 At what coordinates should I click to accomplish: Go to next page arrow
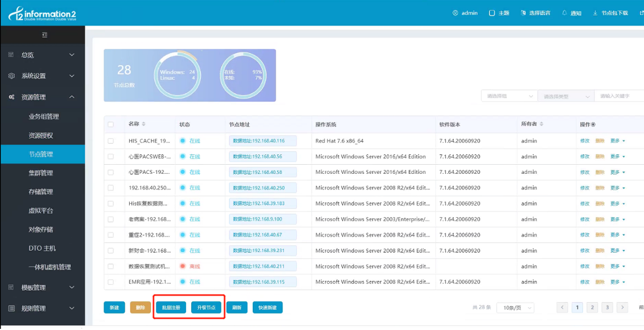(x=622, y=307)
